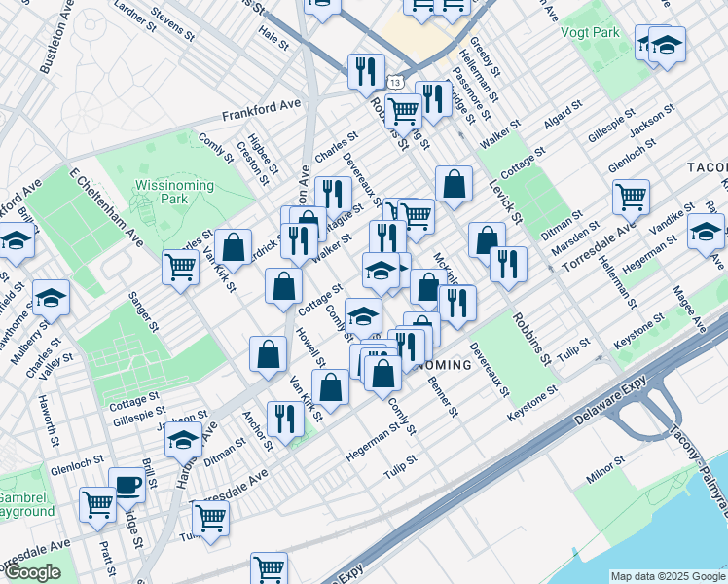Select restaurant marker near Robbins St
728x584 pixels.
508,263
